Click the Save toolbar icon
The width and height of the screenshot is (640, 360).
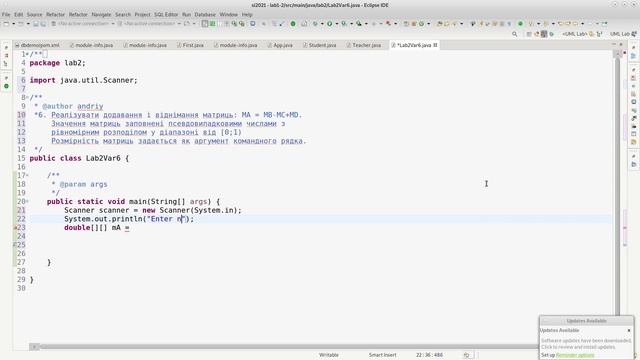coord(36,24)
